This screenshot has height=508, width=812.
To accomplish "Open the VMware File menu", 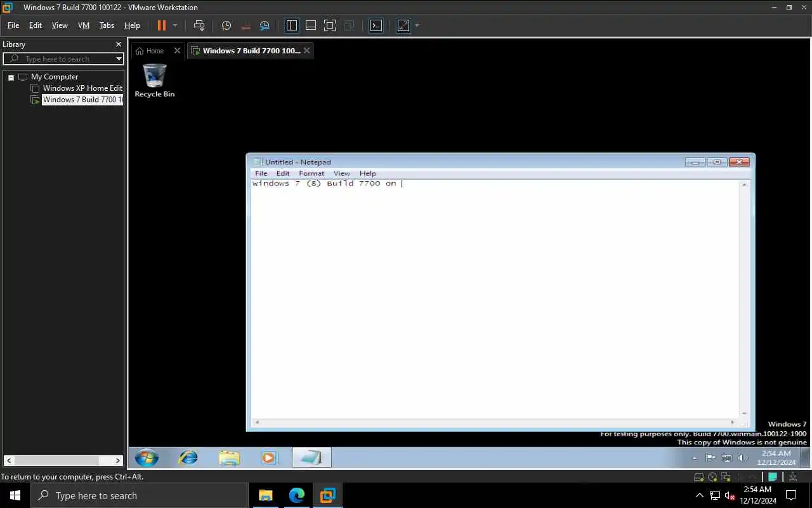I will click(x=13, y=25).
